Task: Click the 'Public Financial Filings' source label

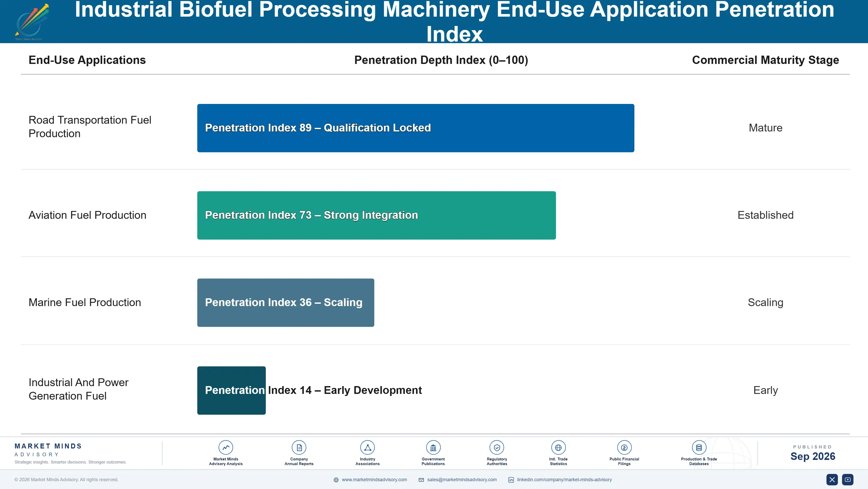Action: point(624,461)
